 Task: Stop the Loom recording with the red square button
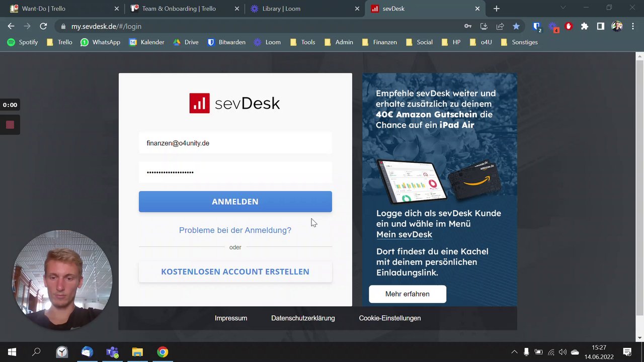point(10,125)
